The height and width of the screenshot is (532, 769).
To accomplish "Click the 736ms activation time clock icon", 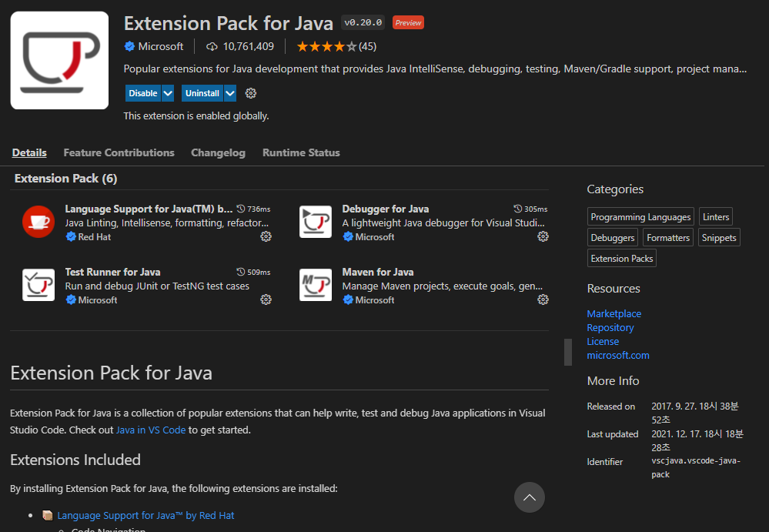I will pyautogui.click(x=241, y=209).
